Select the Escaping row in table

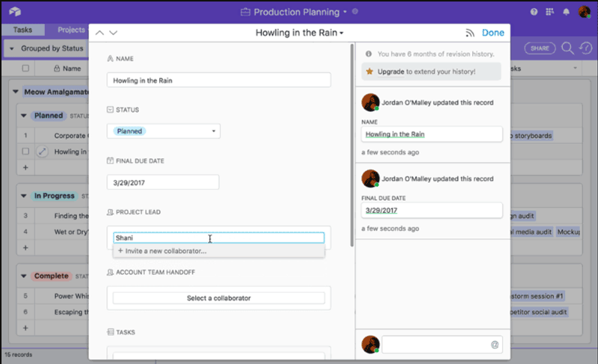[x=71, y=312]
